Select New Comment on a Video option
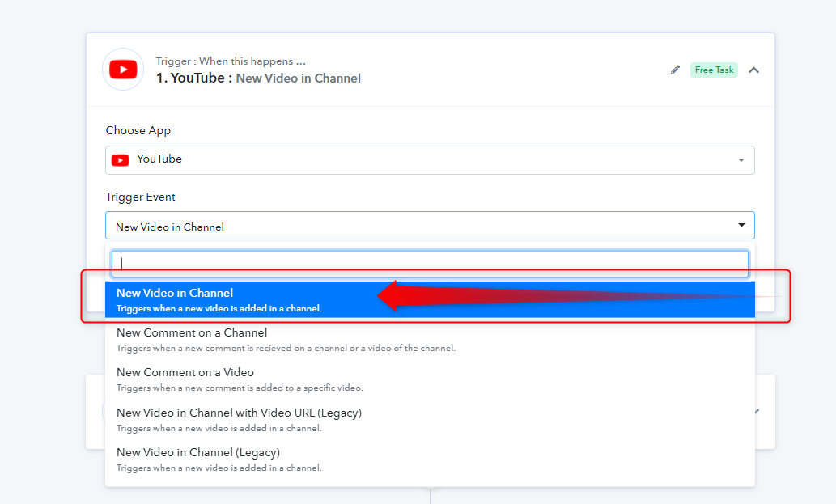836x504 pixels. tap(430, 379)
